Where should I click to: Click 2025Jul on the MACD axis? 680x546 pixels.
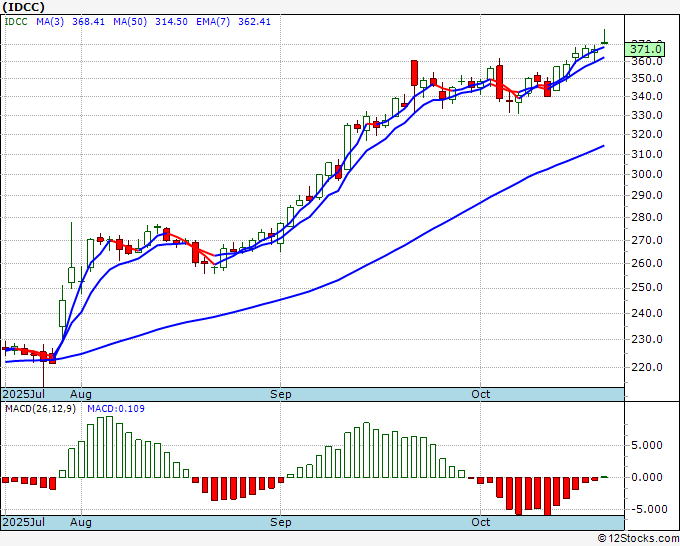(x=24, y=522)
